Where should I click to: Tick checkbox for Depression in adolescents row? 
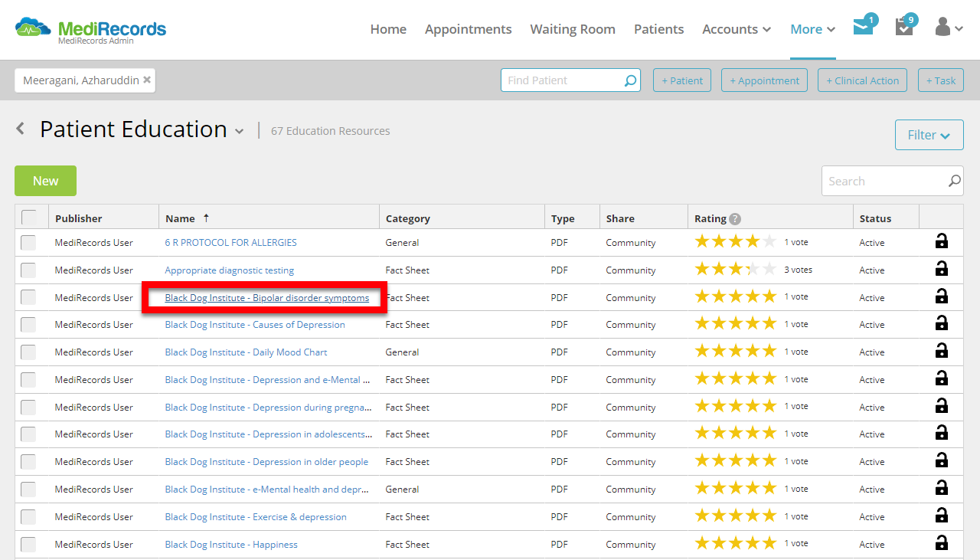tap(28, 434)
